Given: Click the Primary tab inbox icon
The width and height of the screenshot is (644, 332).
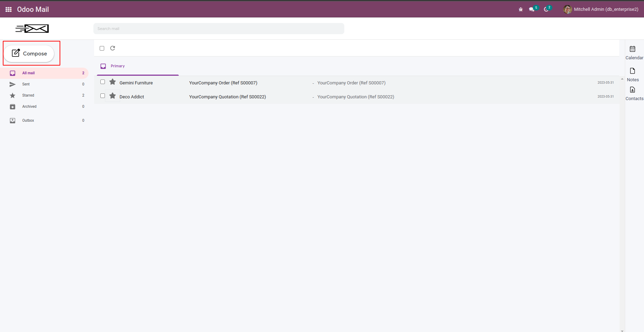Looking at the screenshot, I should (103, 66).
